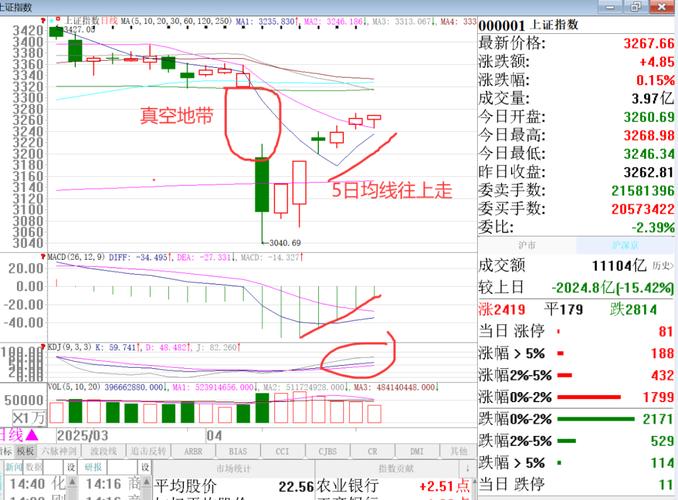Switch to the CJBS indicator tab
Viewport: 678px width, 500px height.
click(327, 452)
